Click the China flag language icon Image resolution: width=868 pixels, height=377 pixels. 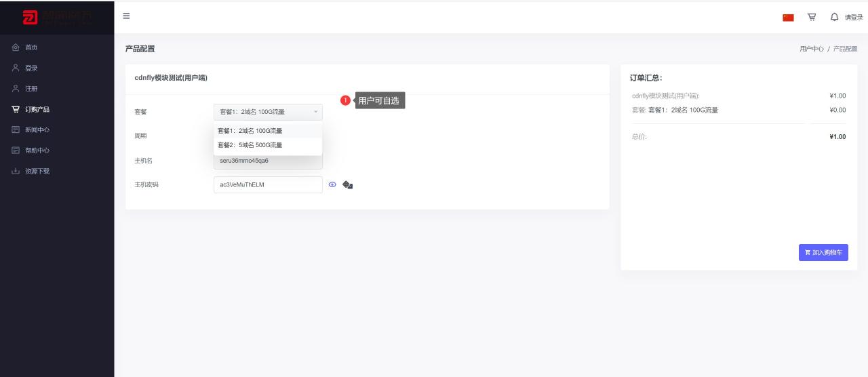point(788,18)
